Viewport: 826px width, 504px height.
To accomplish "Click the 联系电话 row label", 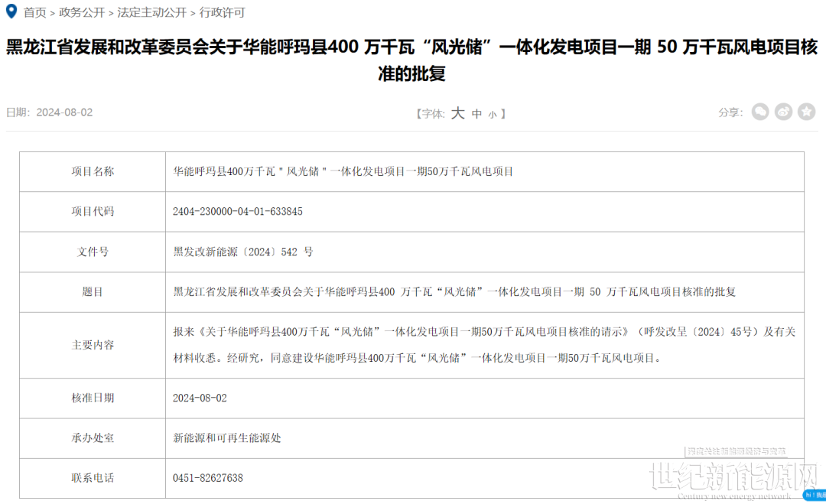I will [x=93, y=478].
